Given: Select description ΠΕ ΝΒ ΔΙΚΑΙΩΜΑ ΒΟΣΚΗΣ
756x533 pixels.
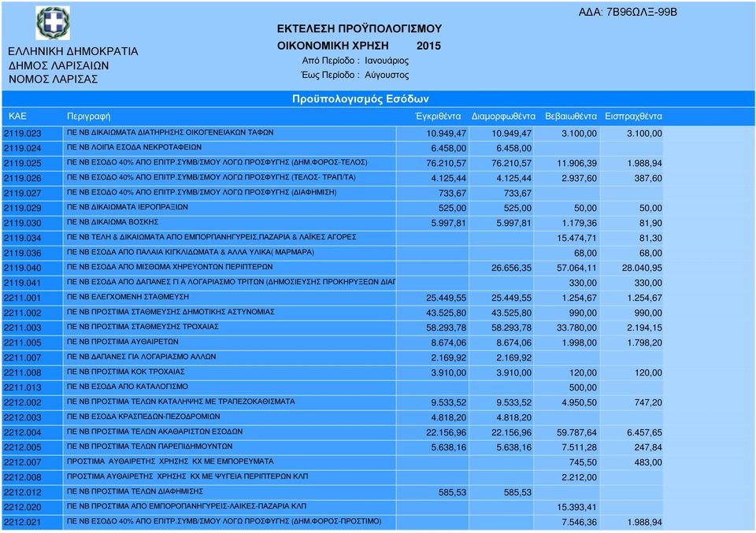Looking at the screenshot, I should [113, 222].
